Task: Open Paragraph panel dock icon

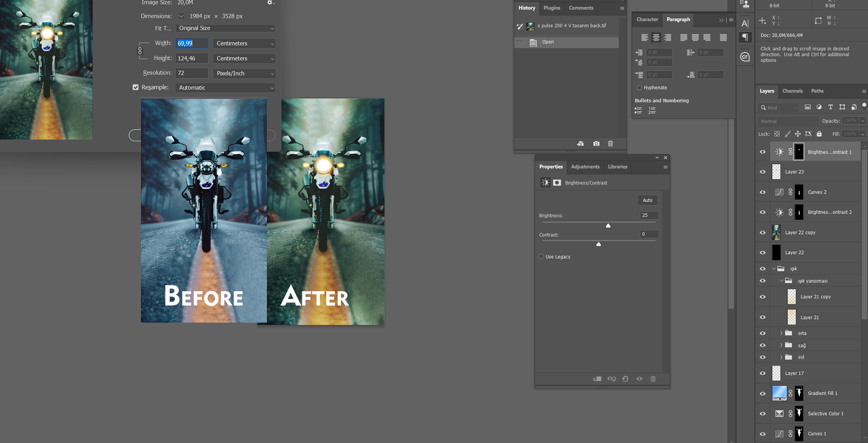Action: click(745, 37)
